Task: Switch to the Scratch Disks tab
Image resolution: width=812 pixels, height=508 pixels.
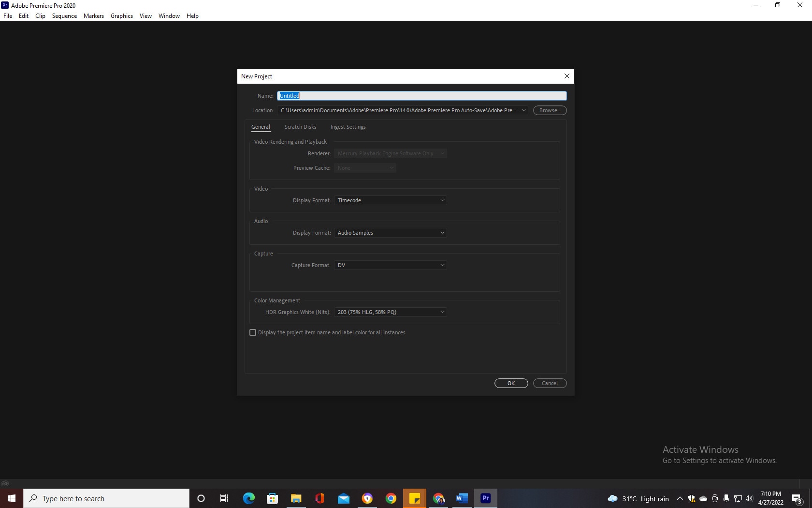Action: [300, 127]
